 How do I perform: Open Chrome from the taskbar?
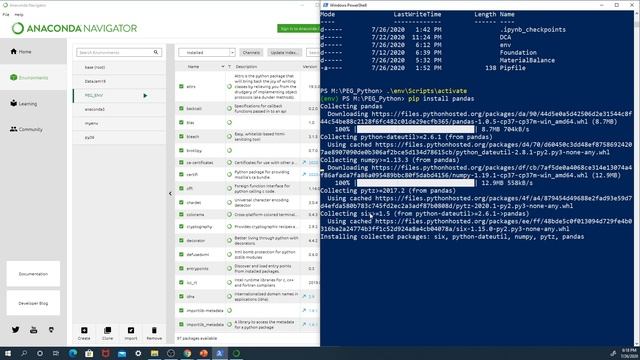point(187,353)
